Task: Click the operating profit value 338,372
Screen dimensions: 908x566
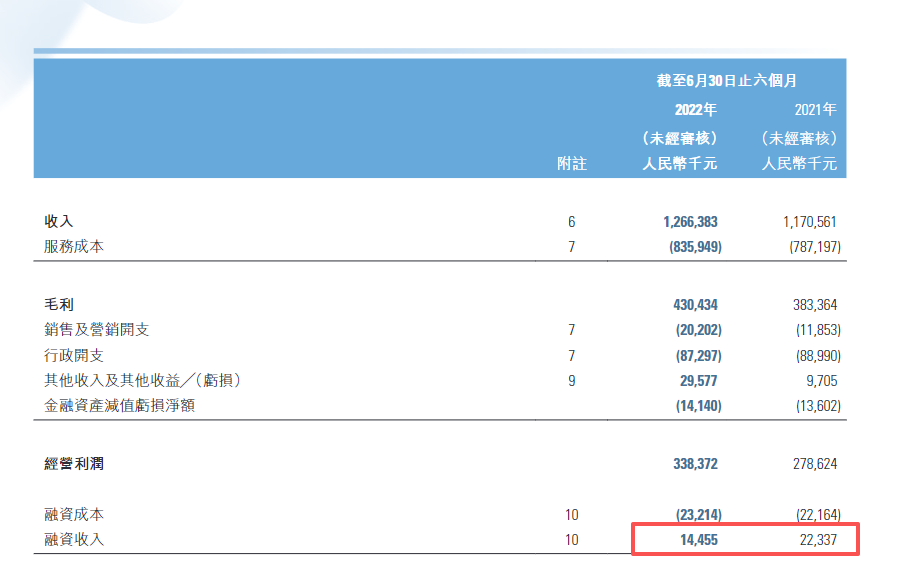Action: (x=691, y=464)
